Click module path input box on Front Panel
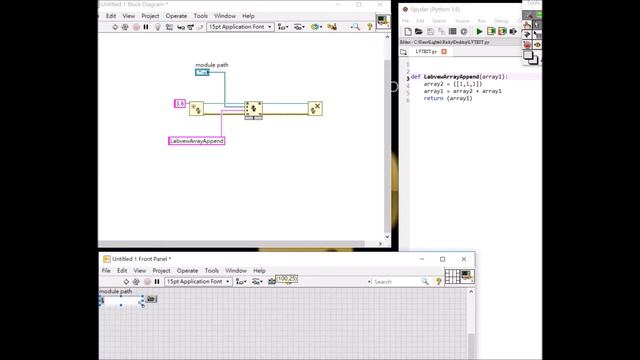 [122, 301]
